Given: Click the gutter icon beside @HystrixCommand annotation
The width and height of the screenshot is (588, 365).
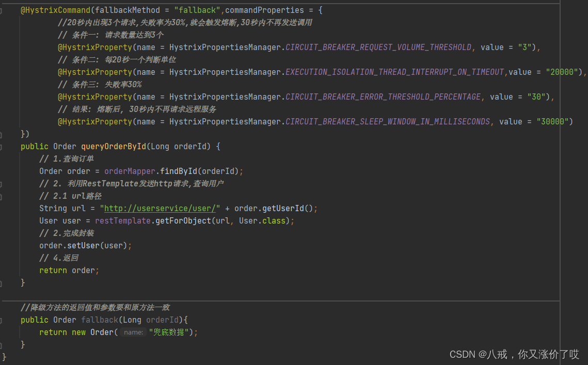Looking at the screenshot, I should tap(3, 10).
